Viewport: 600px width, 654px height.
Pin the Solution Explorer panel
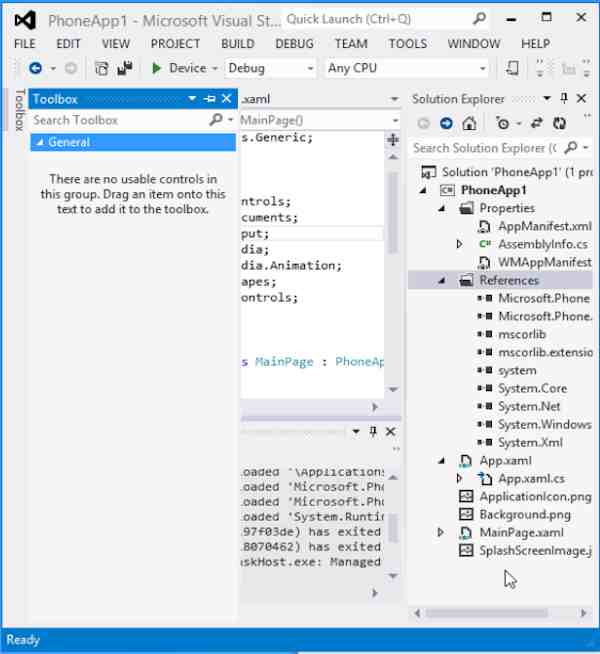click(564, 98)
